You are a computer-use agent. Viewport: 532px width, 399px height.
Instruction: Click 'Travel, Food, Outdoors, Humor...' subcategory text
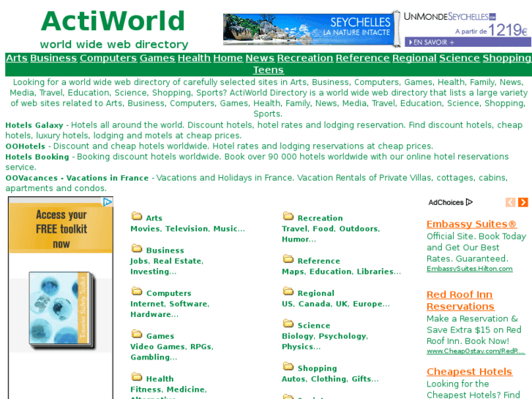point(331,234)
